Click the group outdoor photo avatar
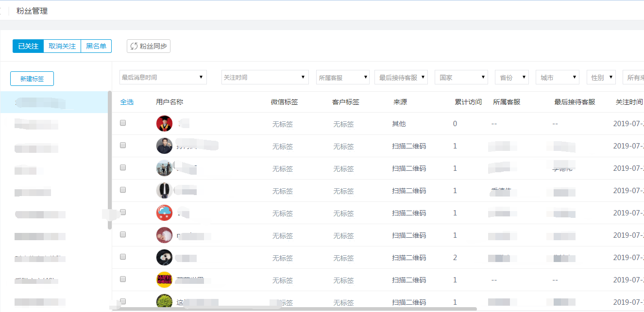644x312 pixels. 164,168
